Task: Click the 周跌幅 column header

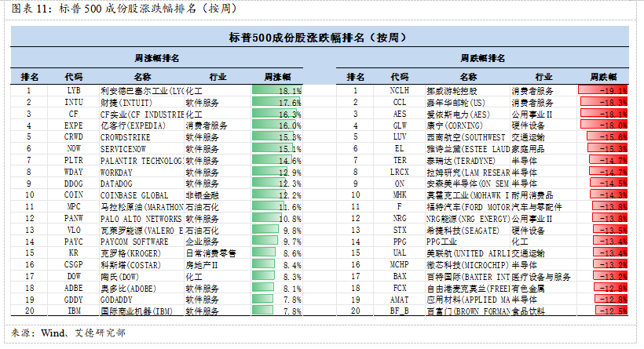Action: coord(603,77)
